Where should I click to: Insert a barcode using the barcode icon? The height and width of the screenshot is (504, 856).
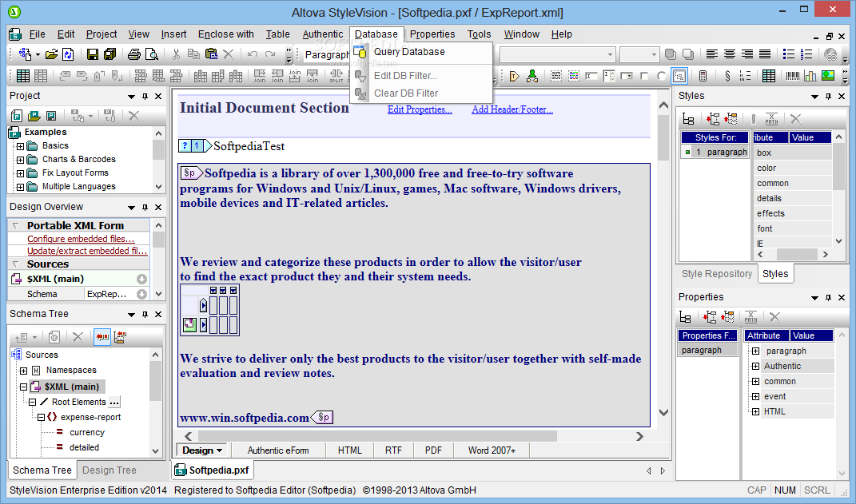pyautogui.click(x=793, y=76)
